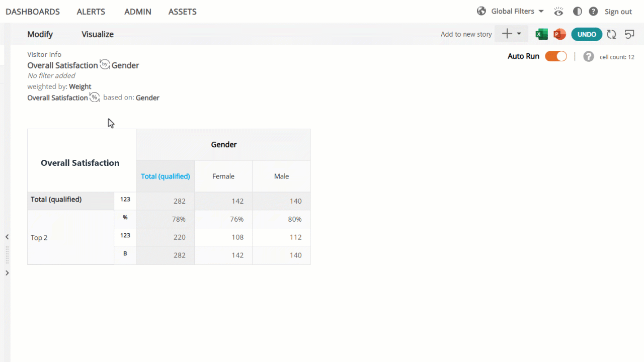Screen dimensions: 644x362
Task: Click the 78% total cell
Action: point(166,219)
